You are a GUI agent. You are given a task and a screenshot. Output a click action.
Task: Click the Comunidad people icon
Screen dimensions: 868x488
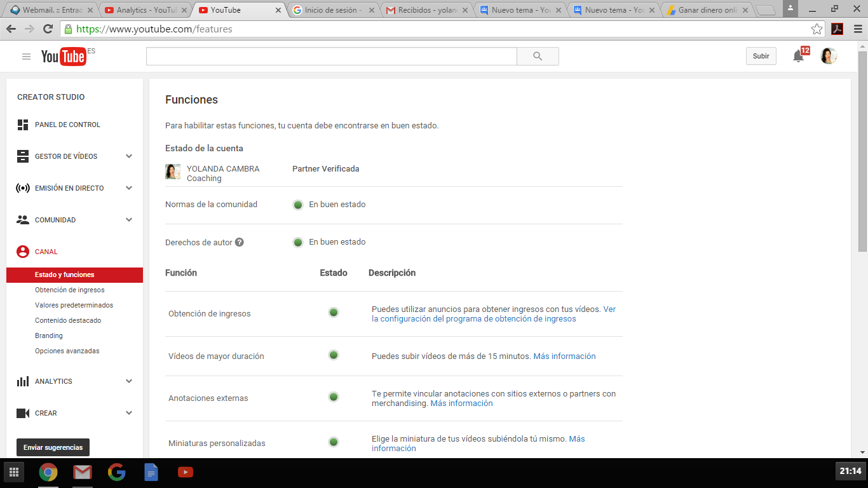(x=23, y=220)
